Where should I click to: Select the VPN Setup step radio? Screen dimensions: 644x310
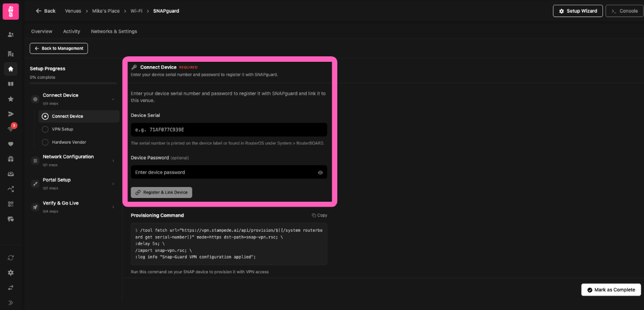tap(45, 129)
